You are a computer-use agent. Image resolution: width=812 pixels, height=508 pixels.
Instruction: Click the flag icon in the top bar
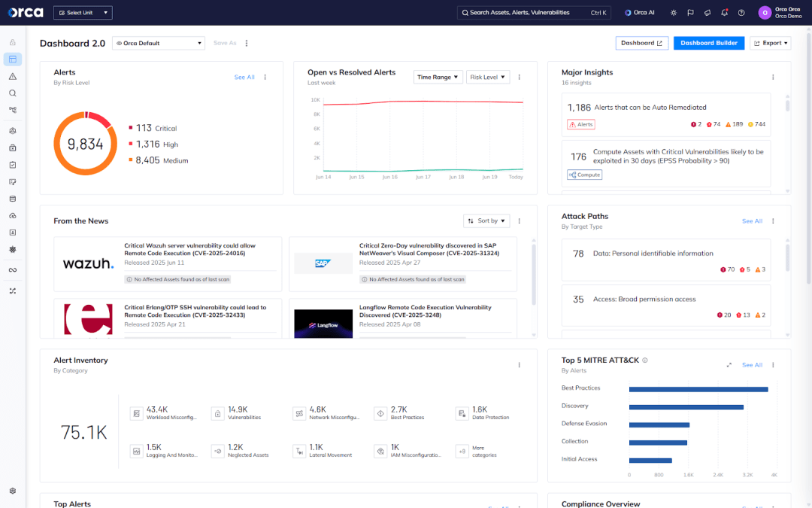(x=690, y=13)
